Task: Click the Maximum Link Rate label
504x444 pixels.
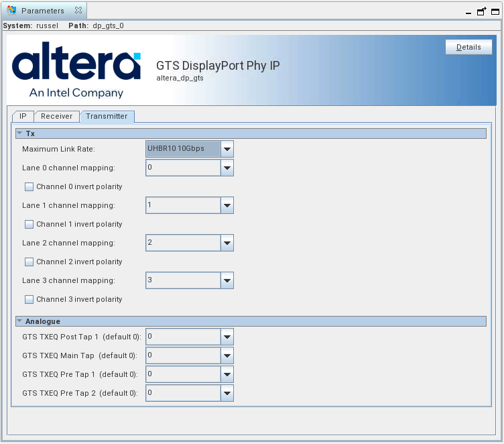Action: [x=58, y=149]
